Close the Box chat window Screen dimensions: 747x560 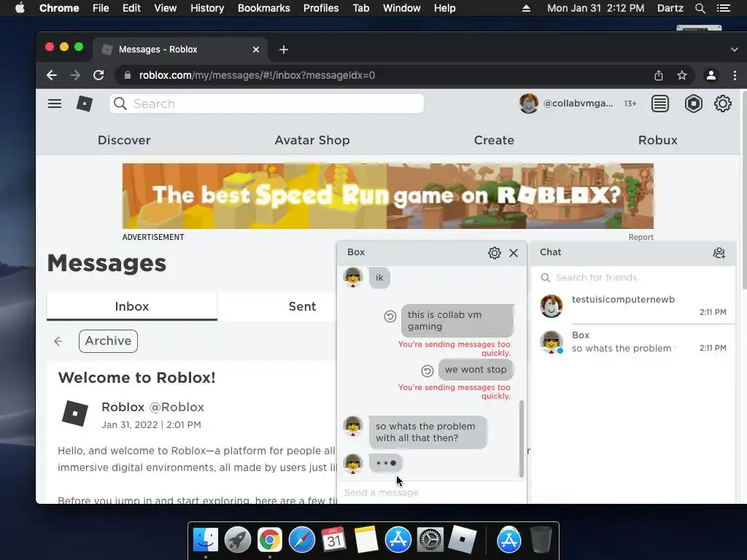(x=514, y=253)
